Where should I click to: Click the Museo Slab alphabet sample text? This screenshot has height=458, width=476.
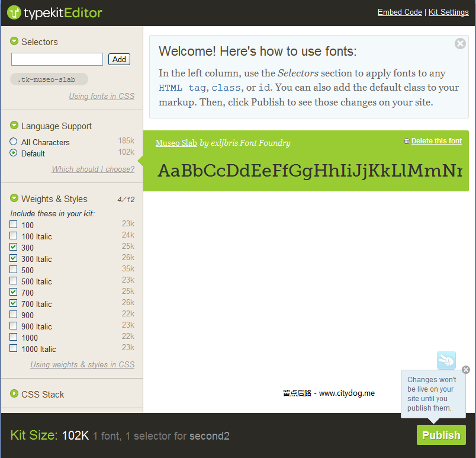pos(310,171)
